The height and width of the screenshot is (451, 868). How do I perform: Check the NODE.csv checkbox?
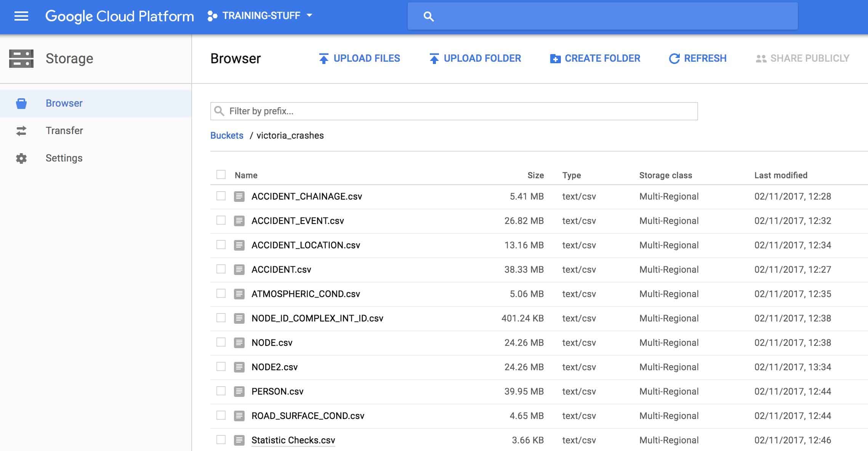click(x=221, y=342)
